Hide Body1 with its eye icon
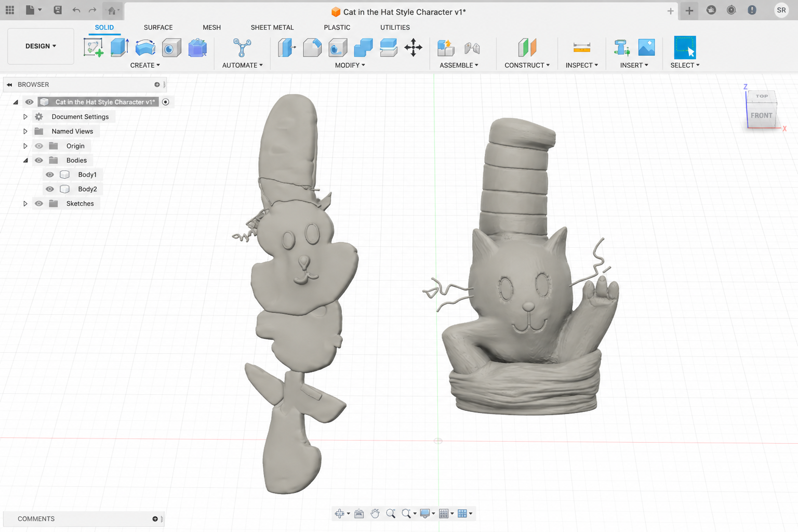This screenshot has width=798, height=532. click(50, 175)
